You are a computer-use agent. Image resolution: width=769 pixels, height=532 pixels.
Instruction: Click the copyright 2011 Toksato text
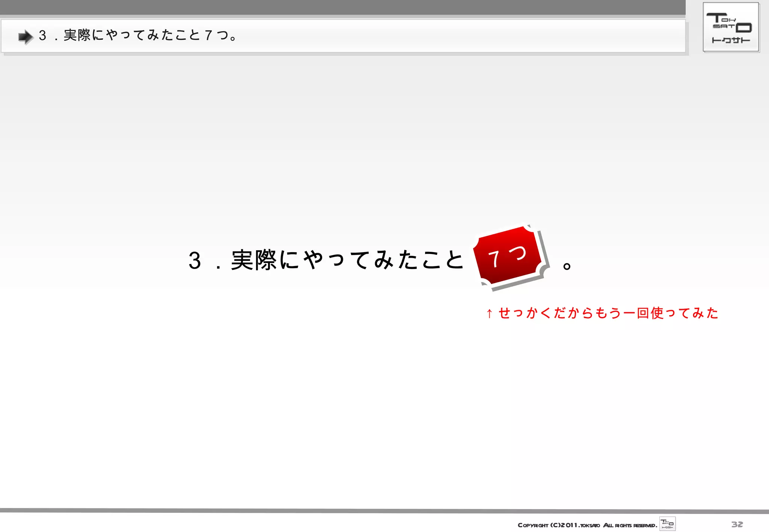click(587, 525)
